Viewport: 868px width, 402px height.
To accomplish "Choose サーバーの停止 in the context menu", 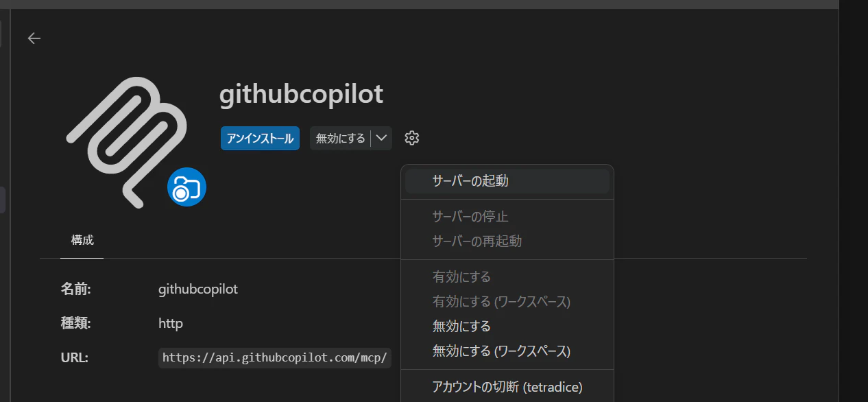I will pyautogui.click(x=507, y=217).
